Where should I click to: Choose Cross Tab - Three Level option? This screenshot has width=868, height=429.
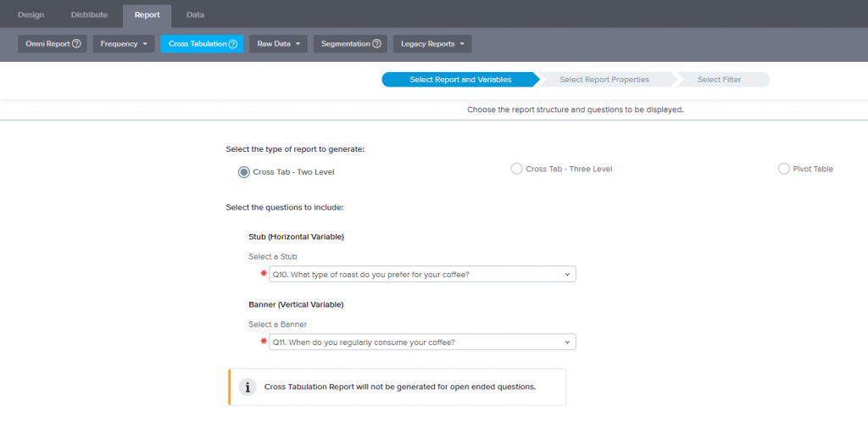[x=516, y=169]
